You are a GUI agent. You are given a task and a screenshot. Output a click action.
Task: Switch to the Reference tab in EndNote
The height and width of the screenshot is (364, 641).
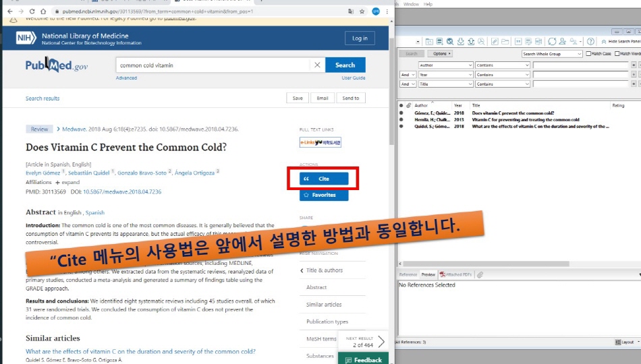(408, 275)
